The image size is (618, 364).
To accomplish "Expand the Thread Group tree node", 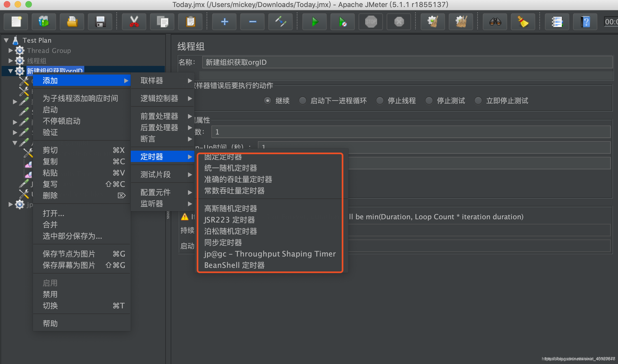I will [x=11, y=50].
